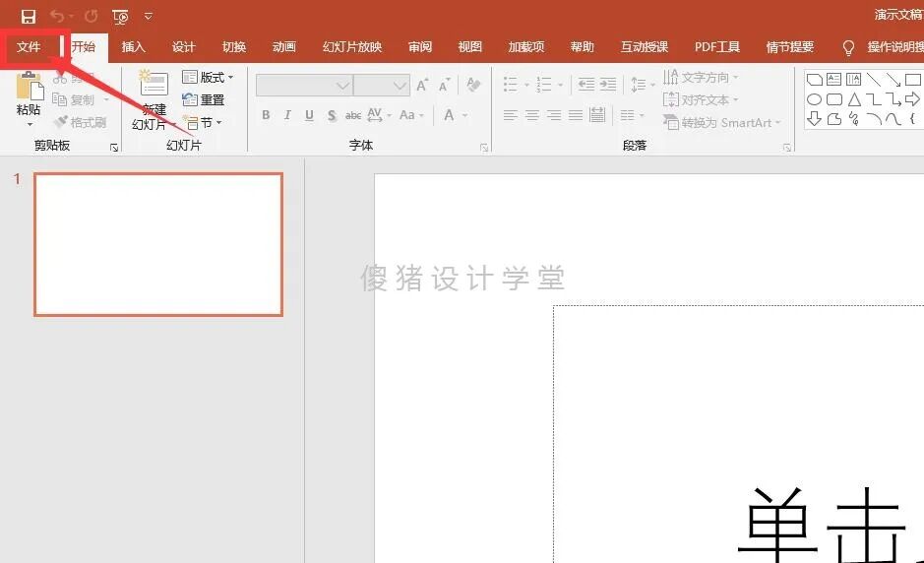Toggle Underline (U) formatting

(309, 115)
